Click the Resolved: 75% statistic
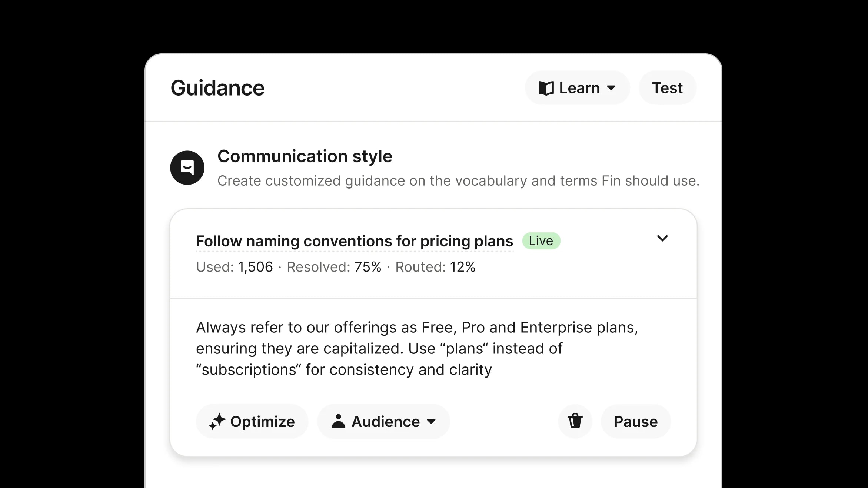Screen dimensions: 868x488 click(334, 267)
